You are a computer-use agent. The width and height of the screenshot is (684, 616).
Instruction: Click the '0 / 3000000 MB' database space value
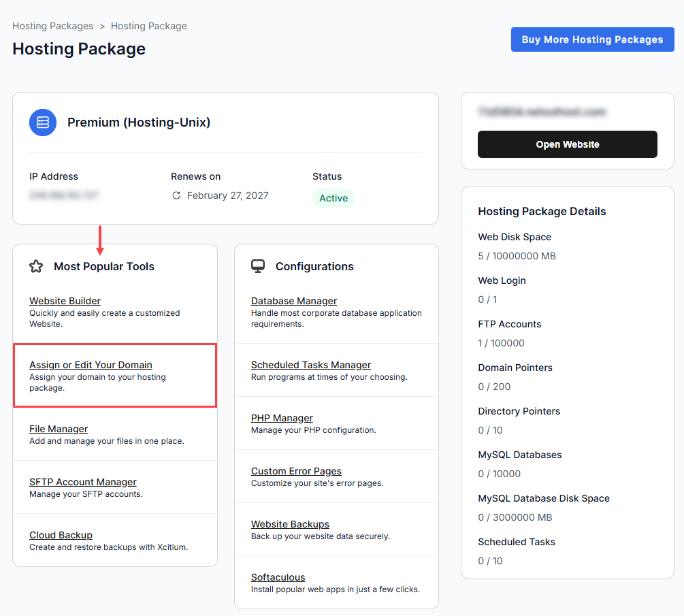[515, 518]
